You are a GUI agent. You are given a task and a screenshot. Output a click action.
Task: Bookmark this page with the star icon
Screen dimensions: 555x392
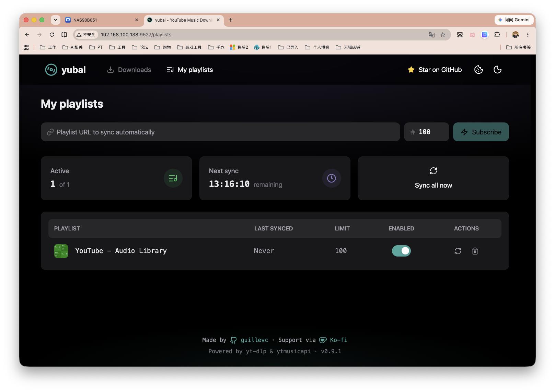[x=443, y=35]
